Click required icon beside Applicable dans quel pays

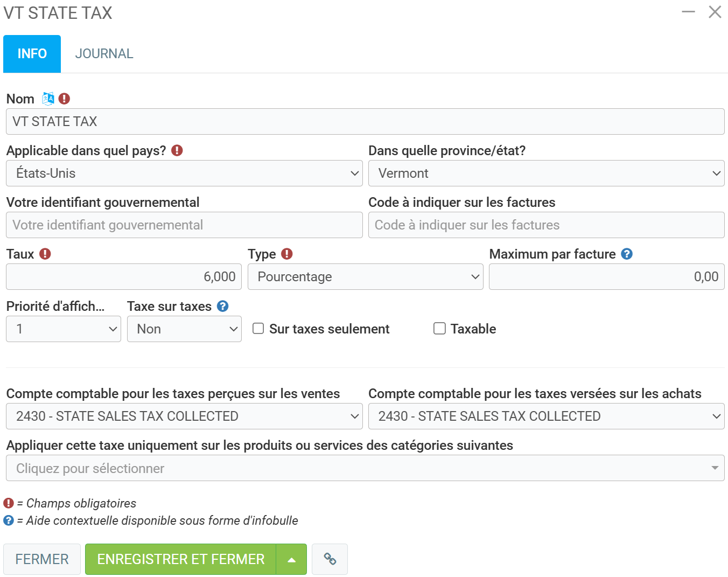click(x=177, y=150)
